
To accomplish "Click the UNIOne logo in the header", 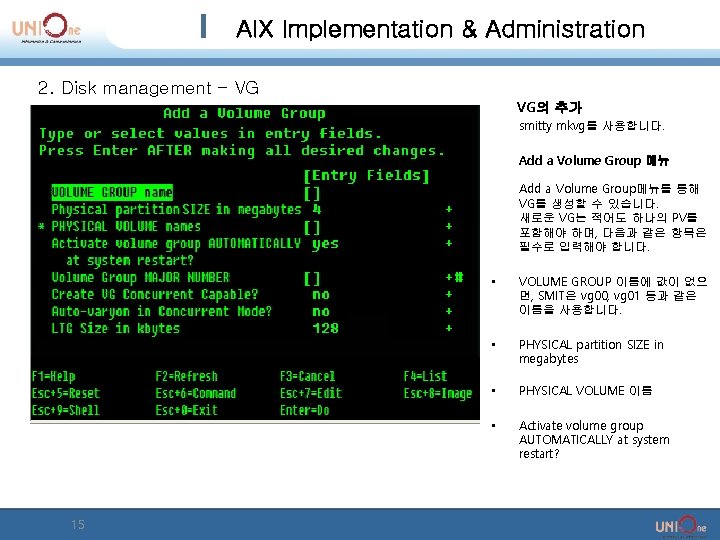I will click(46, 28).
